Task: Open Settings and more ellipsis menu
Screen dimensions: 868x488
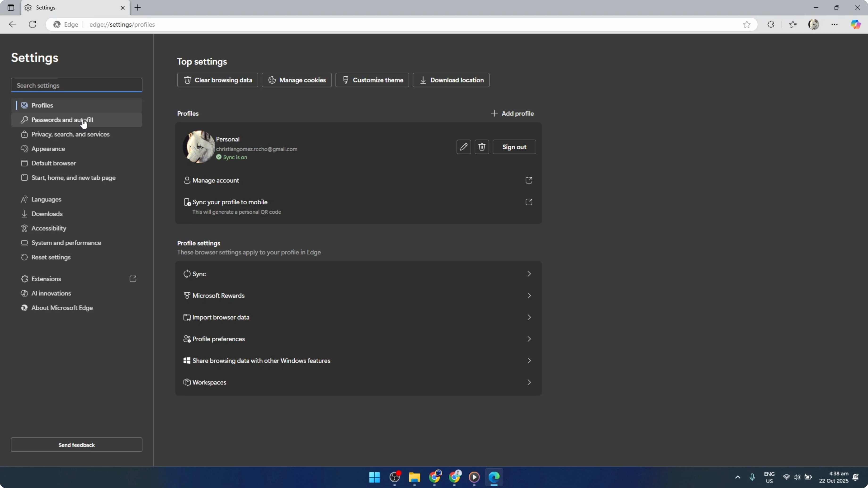Action: pos(835,24)
